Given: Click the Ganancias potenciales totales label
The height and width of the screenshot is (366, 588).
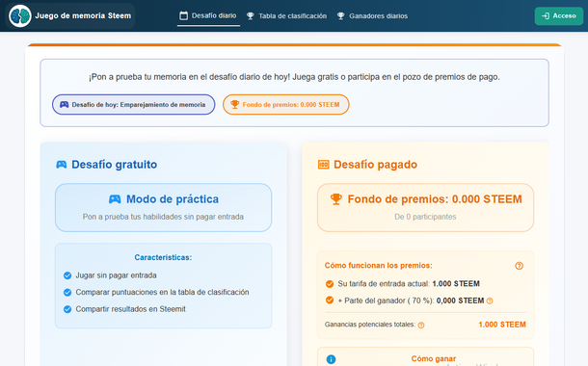Looking at the screenshot, I should coord(370,325).
